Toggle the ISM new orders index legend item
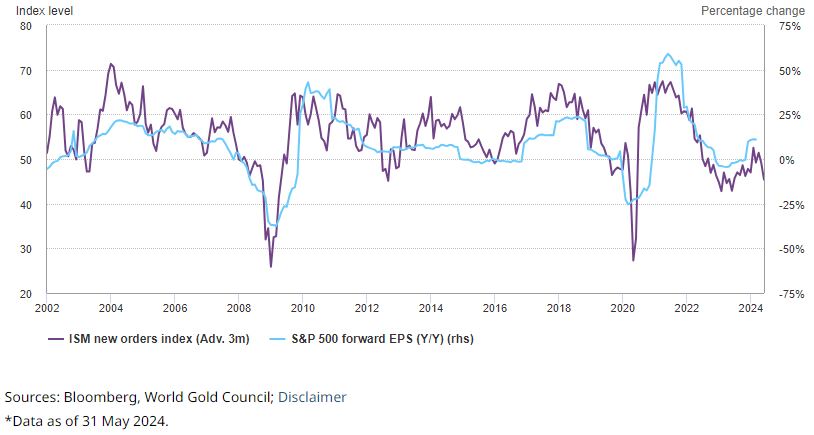Screen dimensions: 814x435 coord(160,339)
